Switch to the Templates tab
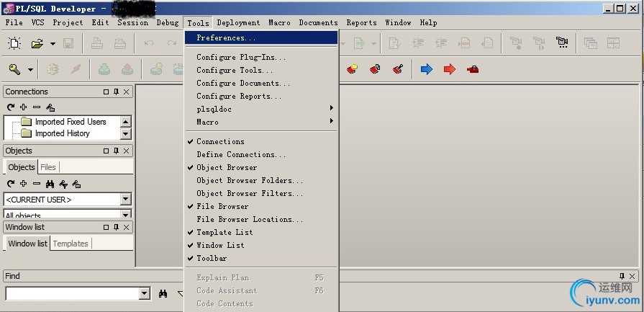This screenshot has height=312, width=644. pos(71,244)
